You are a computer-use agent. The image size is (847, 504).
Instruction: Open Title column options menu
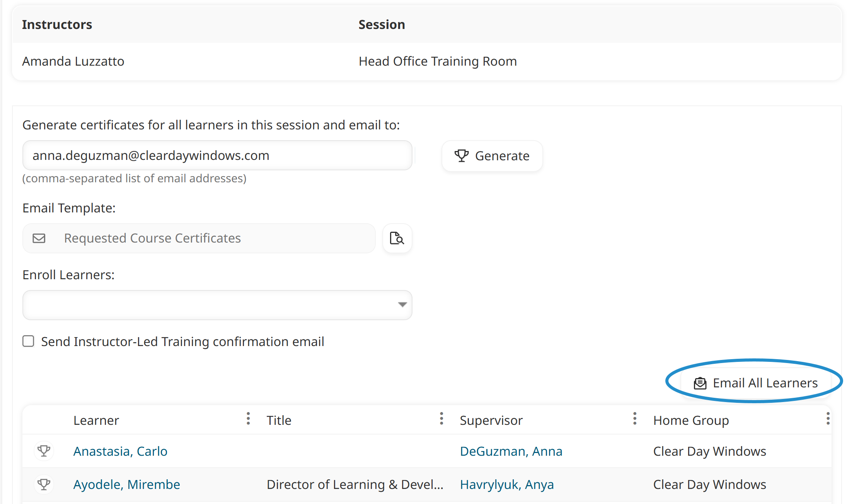click(441, 419)
